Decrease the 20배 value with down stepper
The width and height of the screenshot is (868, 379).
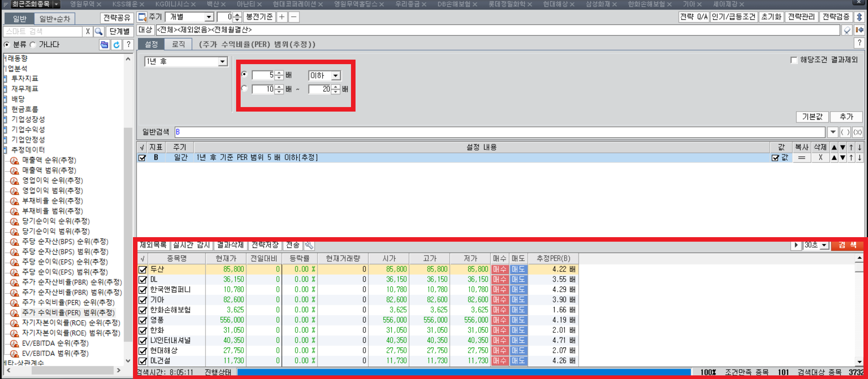pos(336,92)
